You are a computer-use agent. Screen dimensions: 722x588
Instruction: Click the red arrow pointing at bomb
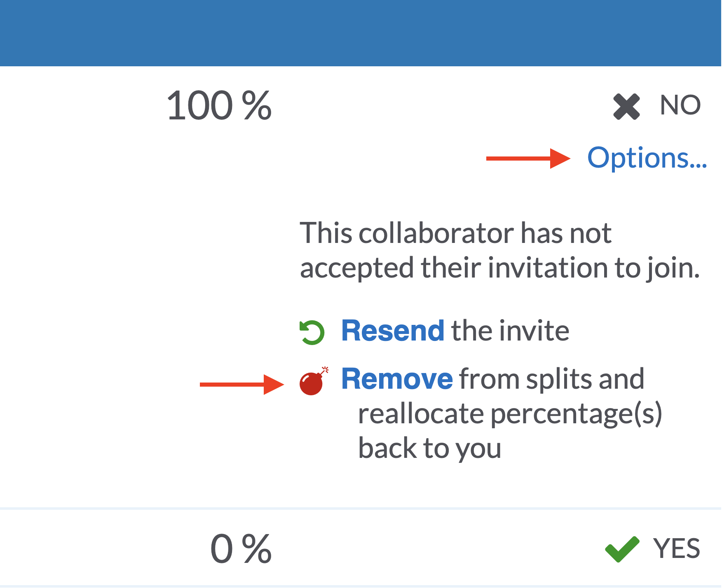[242, 385]
